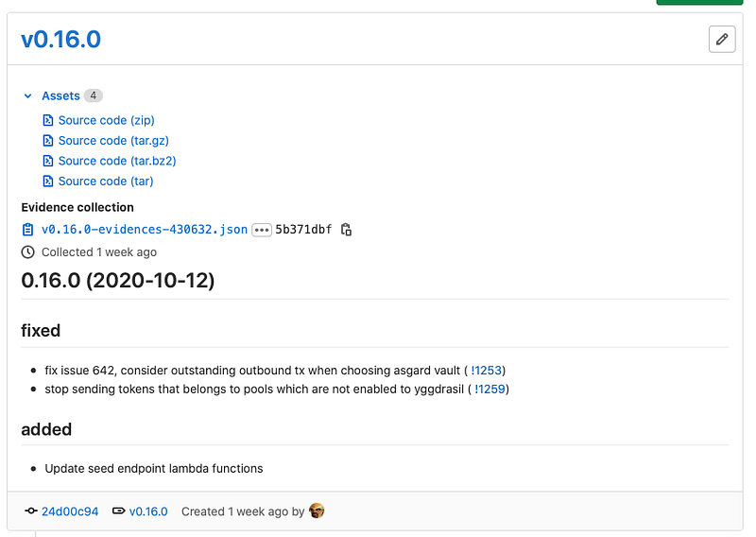Download Source code (zip)
The image size is (756, 537).
[x=107, y=120]
